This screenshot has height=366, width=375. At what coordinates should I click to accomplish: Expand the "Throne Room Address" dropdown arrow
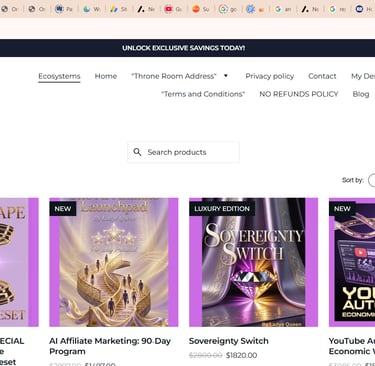coord(226,76)
